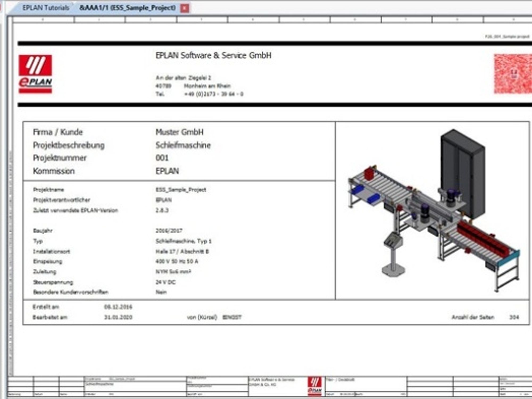Select the text 'von (Kürzel)'
Image resolution: width=532 pixels, height=399 pixels.
202,317
